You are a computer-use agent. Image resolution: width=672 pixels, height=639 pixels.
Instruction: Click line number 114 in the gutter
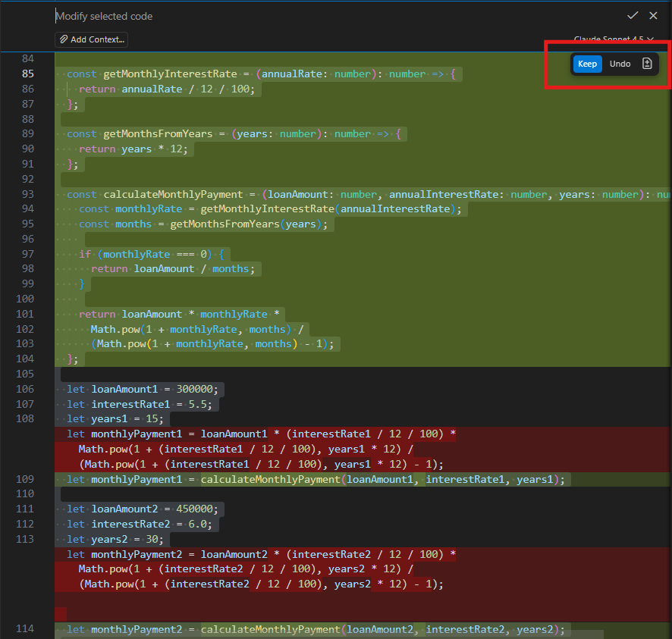pos(25,628)
